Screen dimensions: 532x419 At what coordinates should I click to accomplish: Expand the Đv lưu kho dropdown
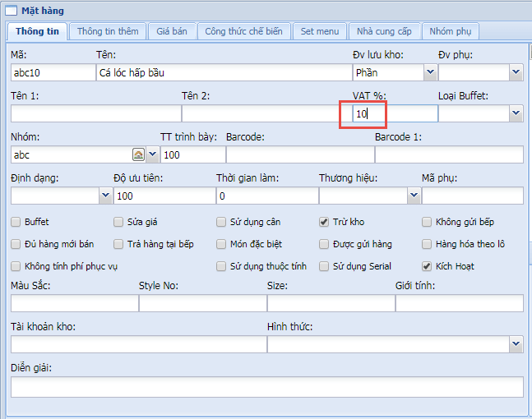coord(431,72)
